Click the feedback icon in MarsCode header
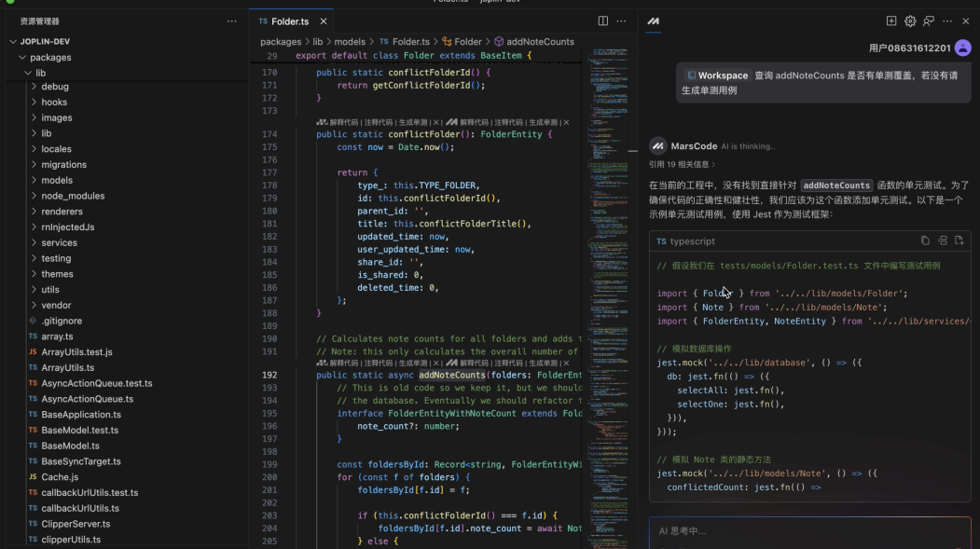 click(929, 21)
